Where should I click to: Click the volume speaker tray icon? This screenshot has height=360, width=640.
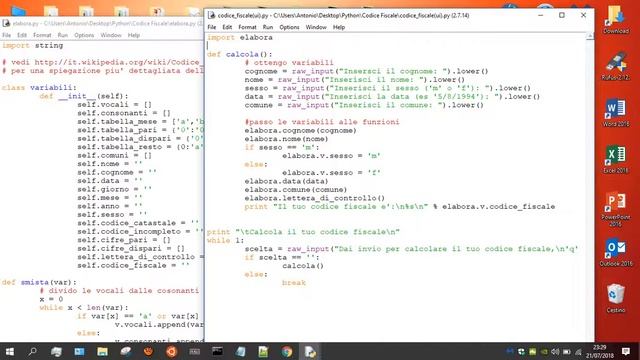[x=555, y=352]
